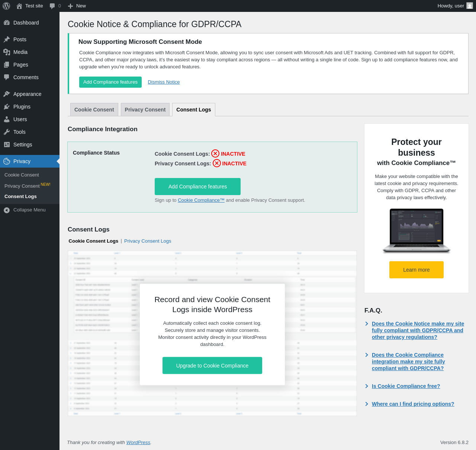Switch to the Privacy Consent tab
The width and height of the screenshot is (476, 450).
(x=145, y=110)
